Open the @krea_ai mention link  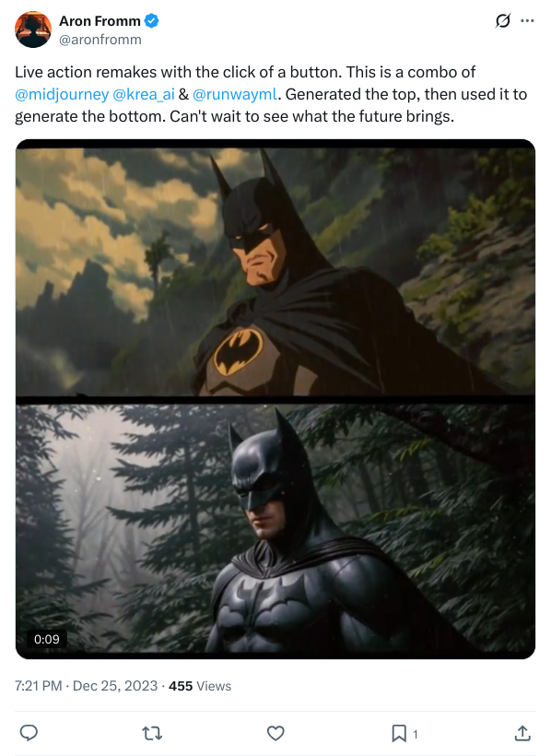pyautogui.click(x=143, y=94)
